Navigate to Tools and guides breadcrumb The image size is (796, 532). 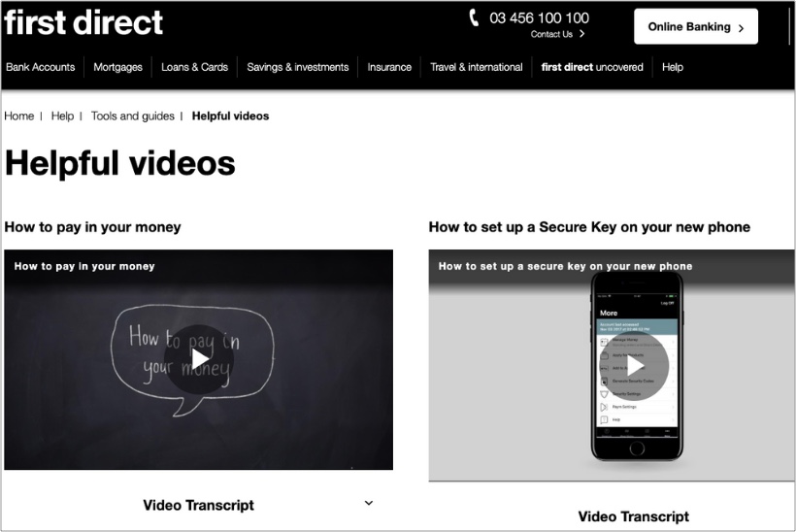133,116
